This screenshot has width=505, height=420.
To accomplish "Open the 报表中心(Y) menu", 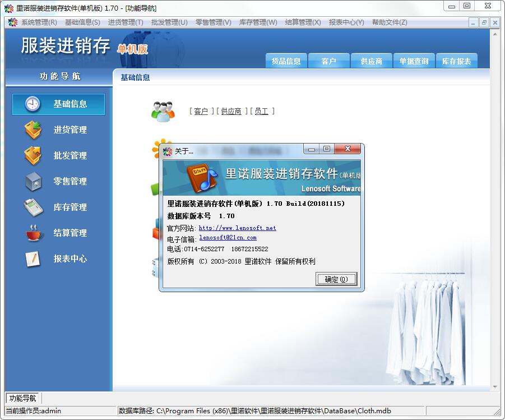I will pyautogui.click(x=346, y=22).
